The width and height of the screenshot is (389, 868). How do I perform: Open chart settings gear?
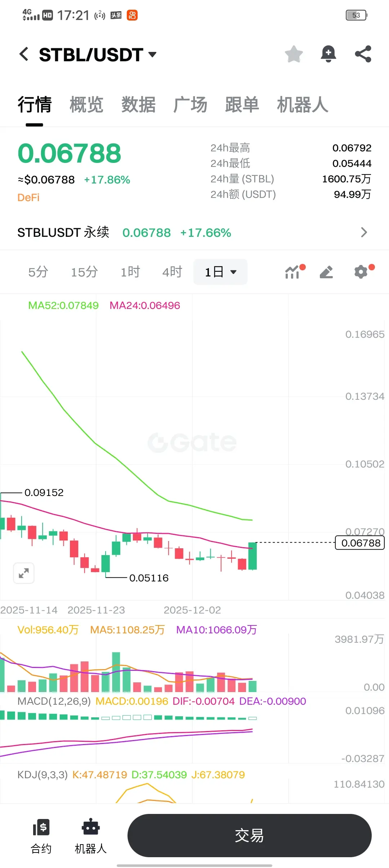362,272
